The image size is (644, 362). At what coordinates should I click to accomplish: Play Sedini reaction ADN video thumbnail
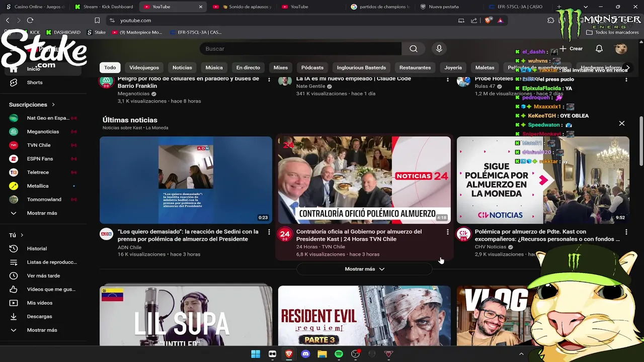186,180
